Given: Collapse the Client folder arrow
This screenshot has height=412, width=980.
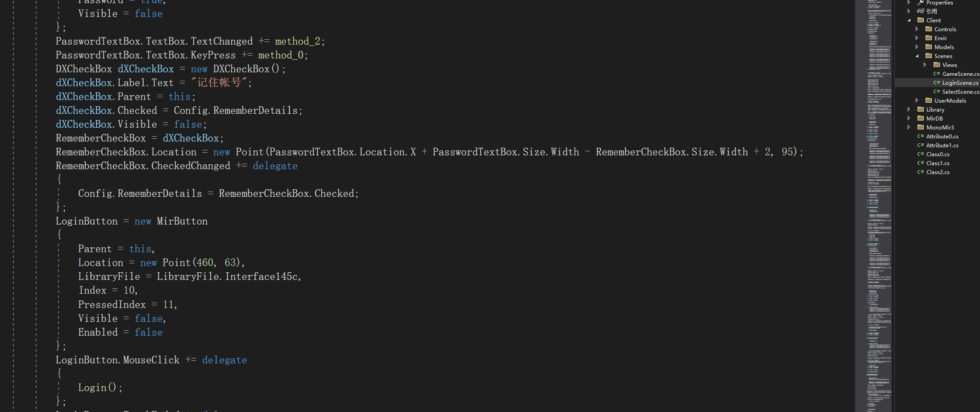Looking at the screenshot, I should tap(909, 20).
